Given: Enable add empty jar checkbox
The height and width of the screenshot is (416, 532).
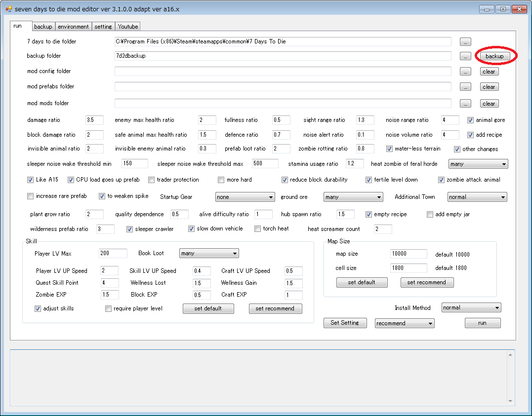Looking at the screenshot, I should tap(430, 214).
